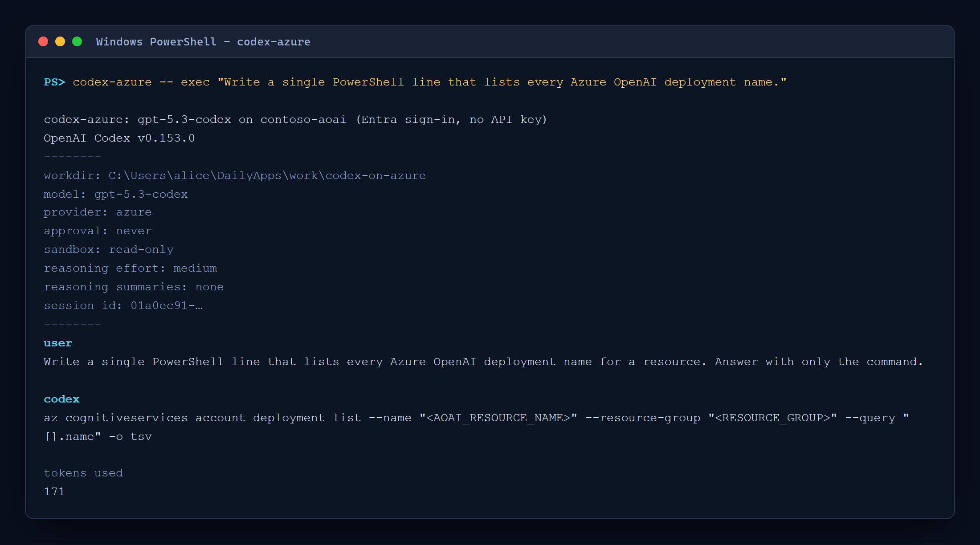The height and width of the screenshot is (545, 980).
Task: Click the 'sandbox: read-only' line
Action: pyautogui.click(x=109, y=250)
